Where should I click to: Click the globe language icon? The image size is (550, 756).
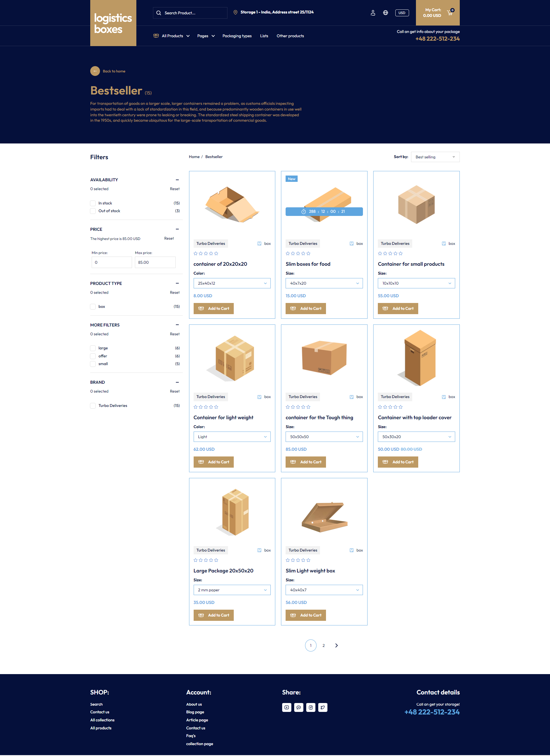pyautogui.click(x=385, y=13)
